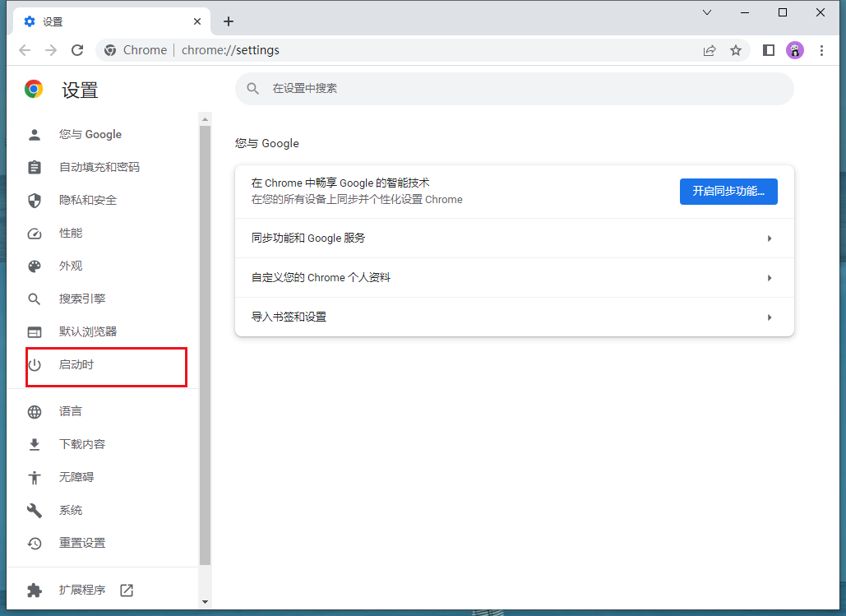The width and height of the screenshot is (846, 616).
Task: Click the sidebar scrollbar thumb
Action: (205, 345)
